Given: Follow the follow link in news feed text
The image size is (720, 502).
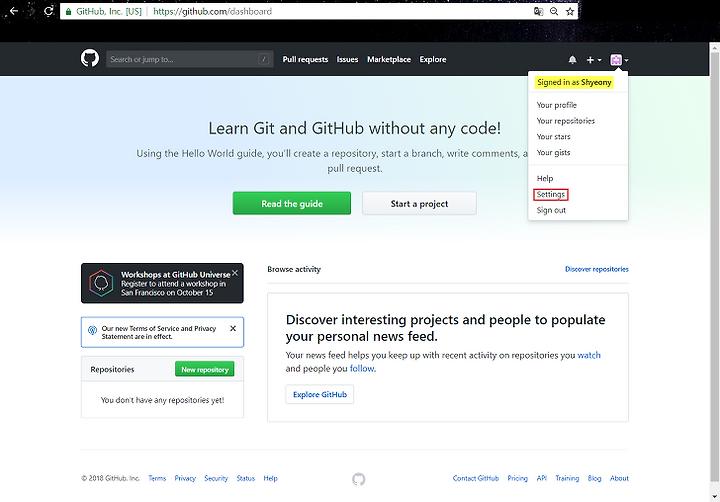Looking at the screenshot, I should [362, 368].
